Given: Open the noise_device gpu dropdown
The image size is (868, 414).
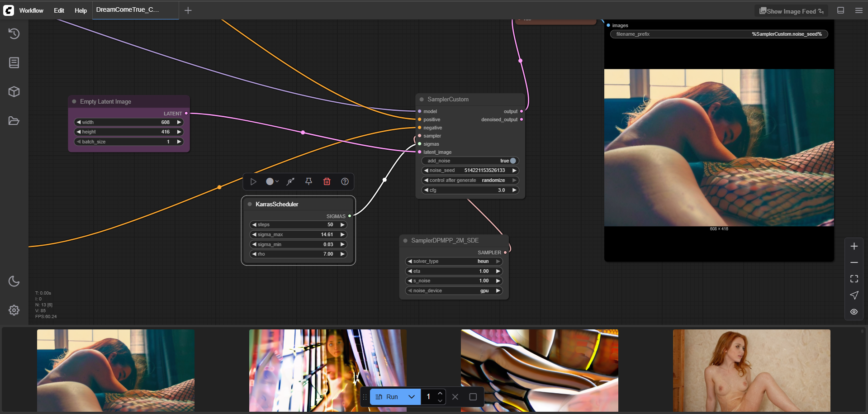Looking at the screenshot, I should (454, 290).
